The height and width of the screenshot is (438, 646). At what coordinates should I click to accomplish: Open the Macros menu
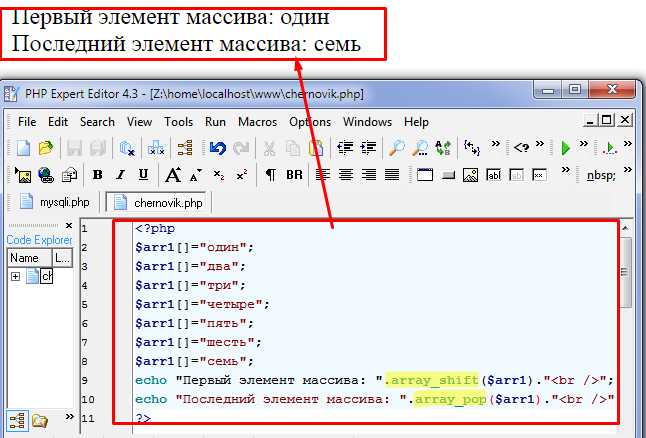(258, 122)
